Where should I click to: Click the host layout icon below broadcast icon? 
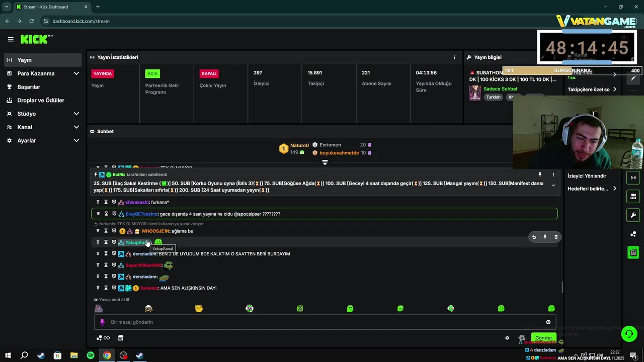tap(633, 196)
